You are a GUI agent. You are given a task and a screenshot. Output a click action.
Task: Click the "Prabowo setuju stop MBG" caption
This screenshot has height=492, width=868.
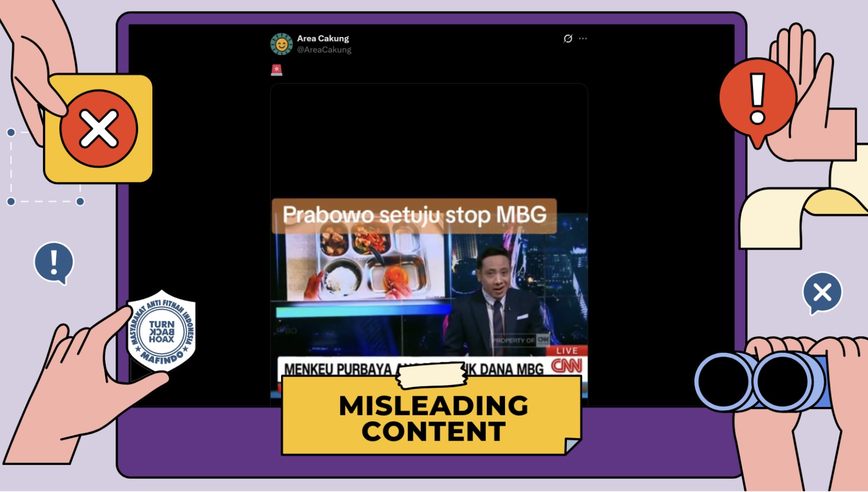pos(414,215)
